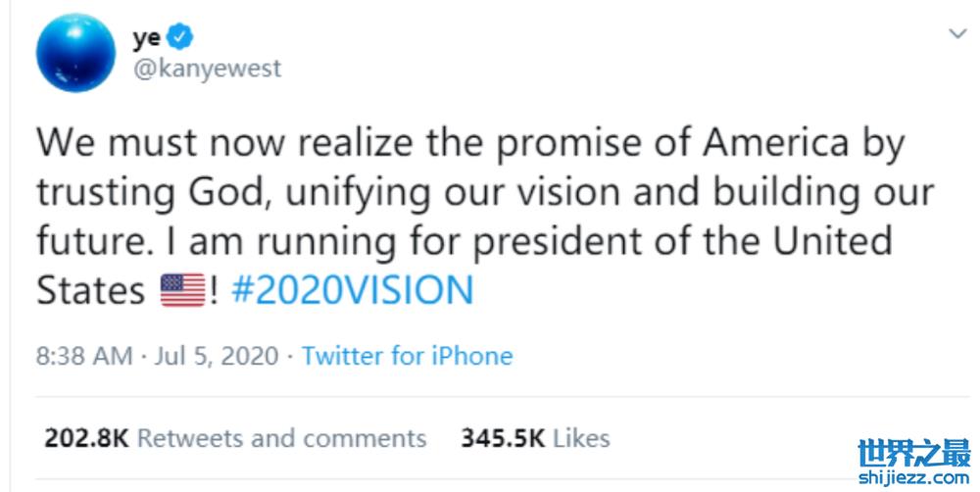This screenshot has height=492, width=980.
Task: Open the ye display name profile
Action: click(146, 37)
